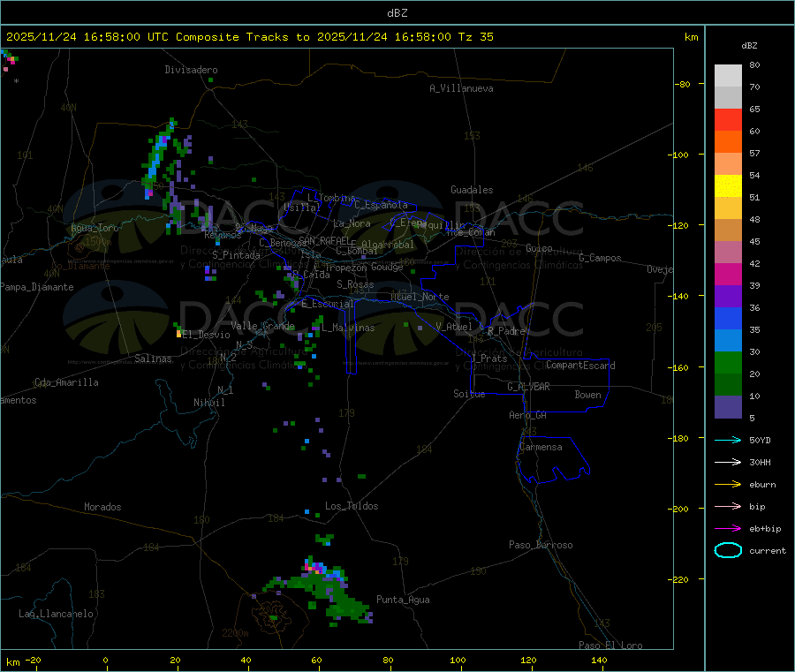The image size is (795, 672).
Task: Click the Cda_Amarilla map label
Action: (66, 382)
